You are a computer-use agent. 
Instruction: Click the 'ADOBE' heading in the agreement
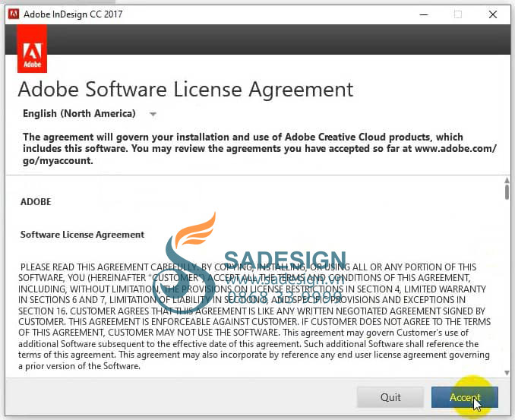click(36, 201)
